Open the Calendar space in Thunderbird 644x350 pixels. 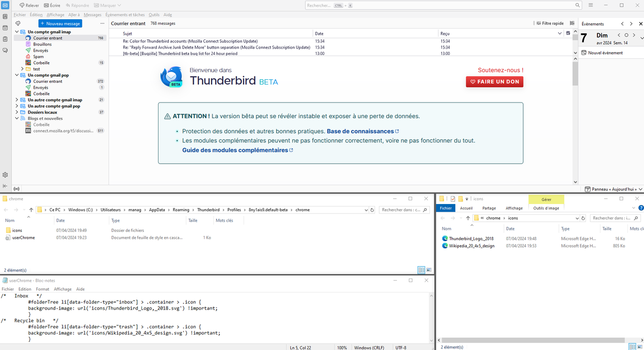point(5,28)
